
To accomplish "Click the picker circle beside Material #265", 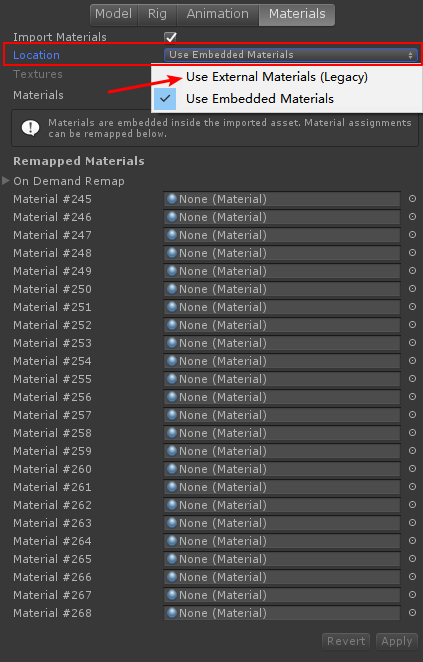I will click(x=412, y=559).
